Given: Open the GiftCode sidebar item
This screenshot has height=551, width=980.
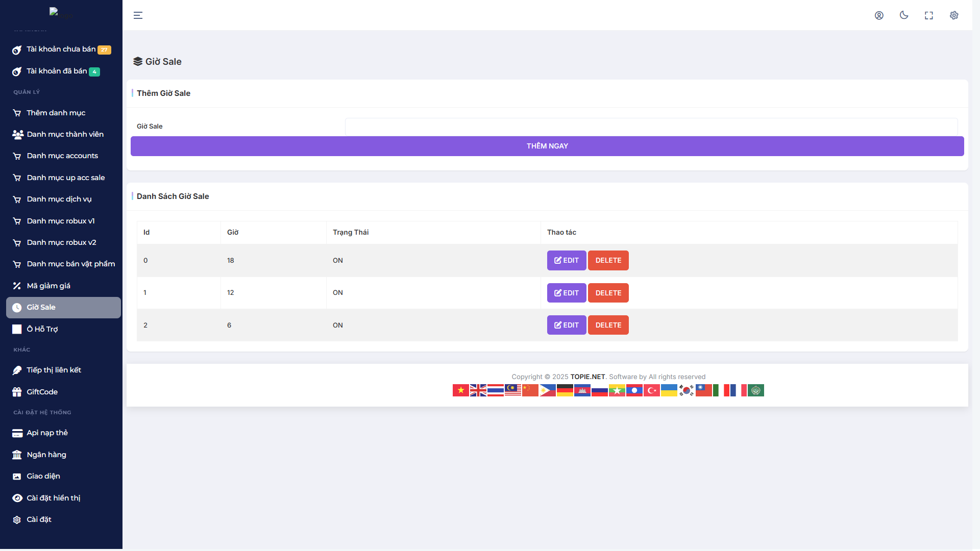Looking at the screenshot, I should tap(42, 392).
